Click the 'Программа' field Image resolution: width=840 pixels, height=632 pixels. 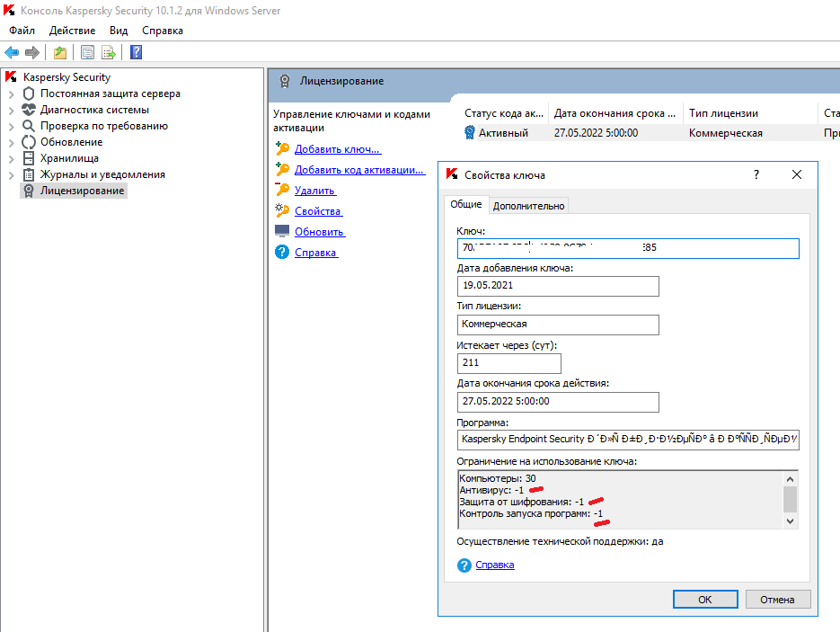(x=628, y=440)
